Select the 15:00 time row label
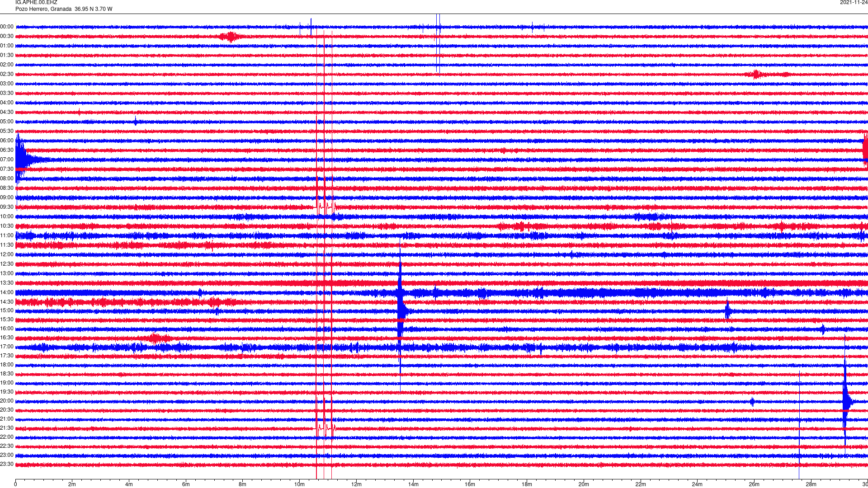This screenshot has height=488, width=868. click(x=7, y=310)
